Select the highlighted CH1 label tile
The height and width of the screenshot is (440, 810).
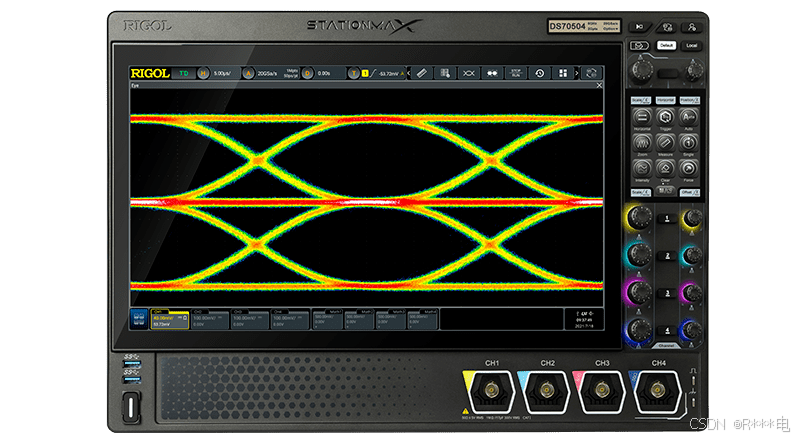pyautogui.click(x=170, y=319)
